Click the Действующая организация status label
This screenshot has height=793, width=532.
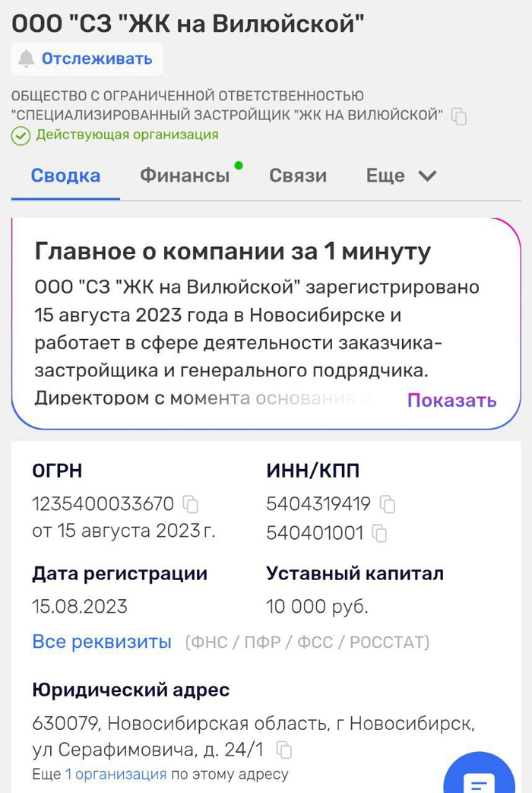(127, 135)
